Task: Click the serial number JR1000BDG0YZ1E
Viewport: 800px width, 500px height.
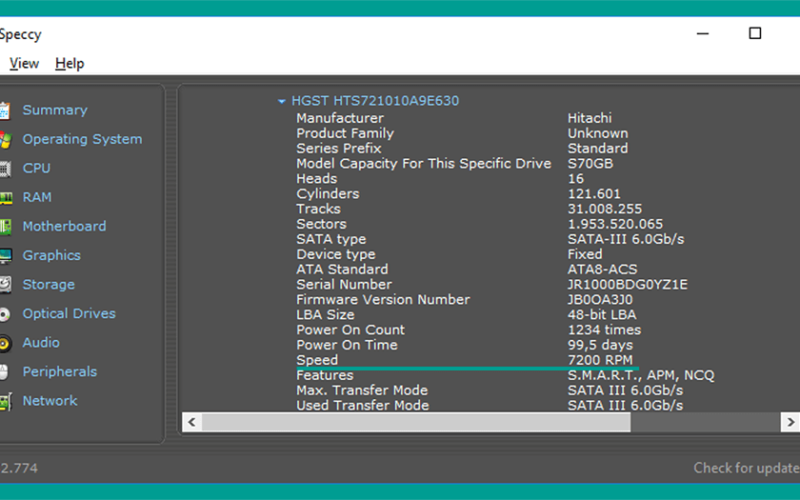Action: click(x=628, y=285)
